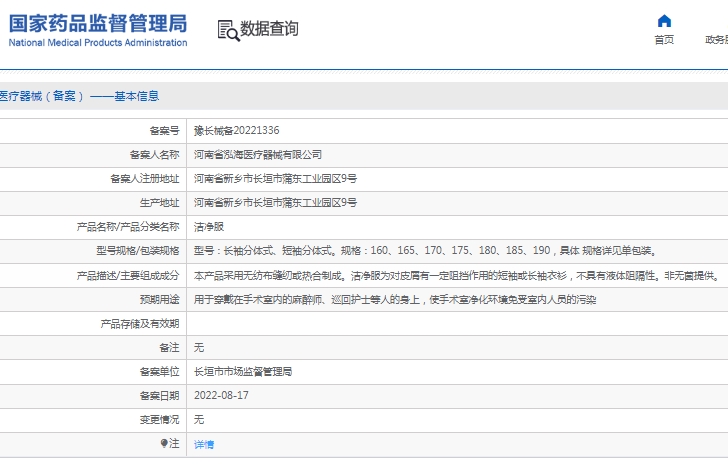
Task: Click the 医疗器械（备案）基本信息 header
Action: 79,96
